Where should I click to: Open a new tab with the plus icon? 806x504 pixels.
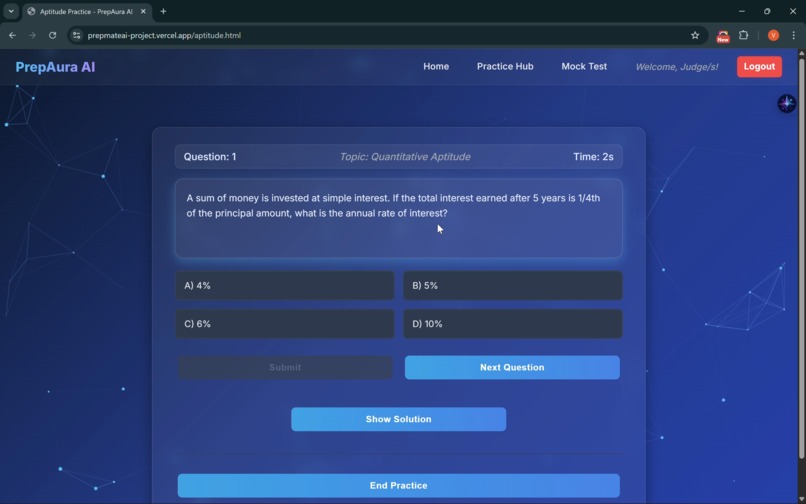163,11
